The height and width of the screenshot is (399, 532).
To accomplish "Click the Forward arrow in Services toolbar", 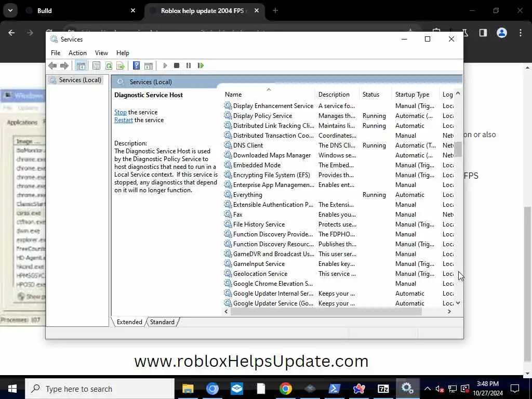I will coord(64,65).
